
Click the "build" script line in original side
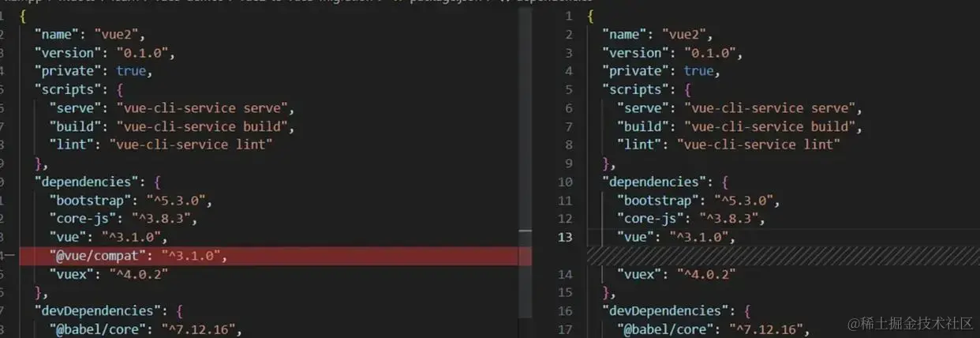click(171, 126)
